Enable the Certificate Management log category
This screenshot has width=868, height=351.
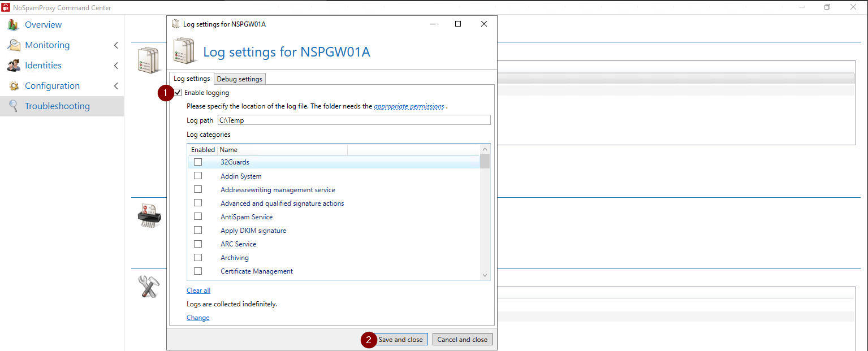coord(198,271)
